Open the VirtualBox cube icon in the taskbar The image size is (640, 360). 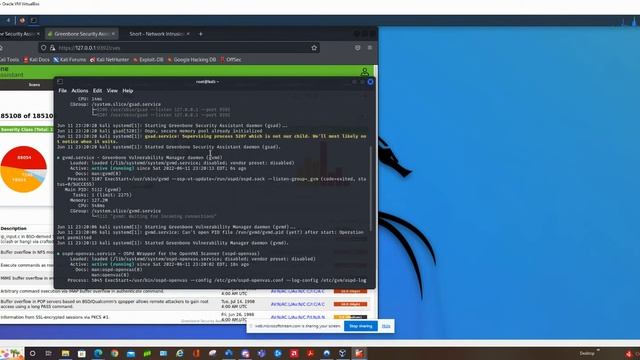click(343, 353)
